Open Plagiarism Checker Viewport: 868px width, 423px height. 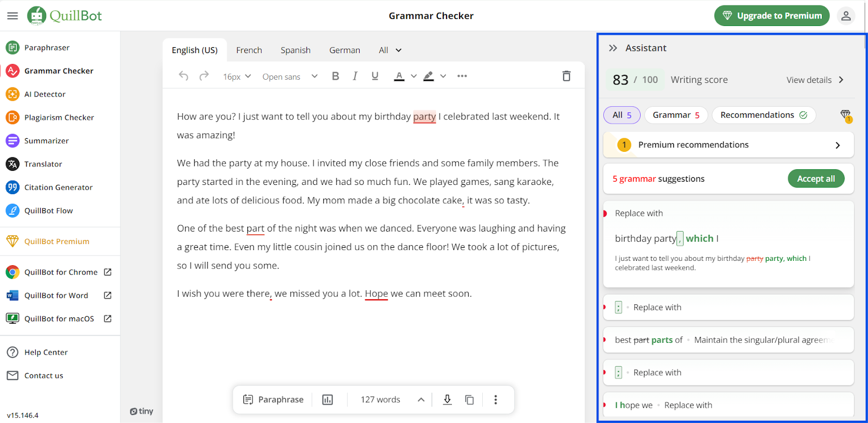[x=50, y=118]
